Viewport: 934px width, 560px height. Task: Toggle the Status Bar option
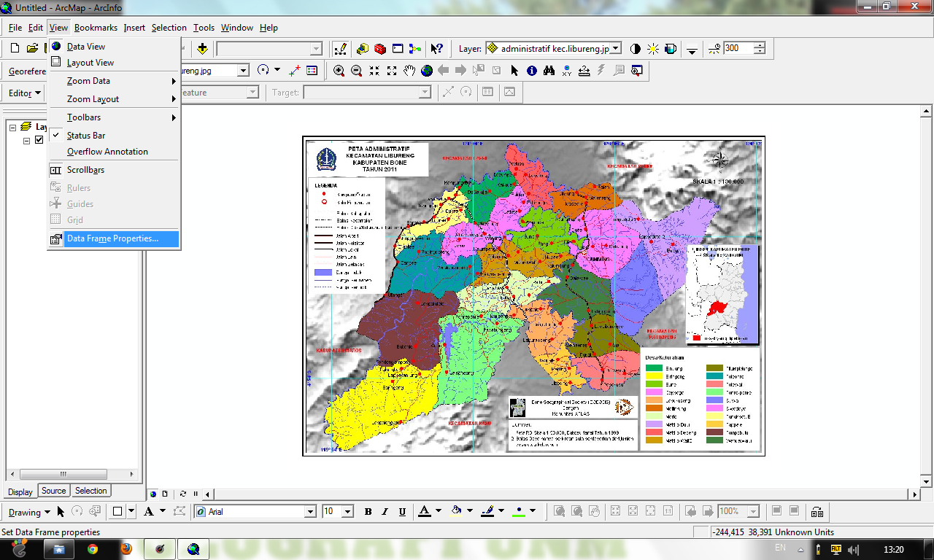click(114, 136)
